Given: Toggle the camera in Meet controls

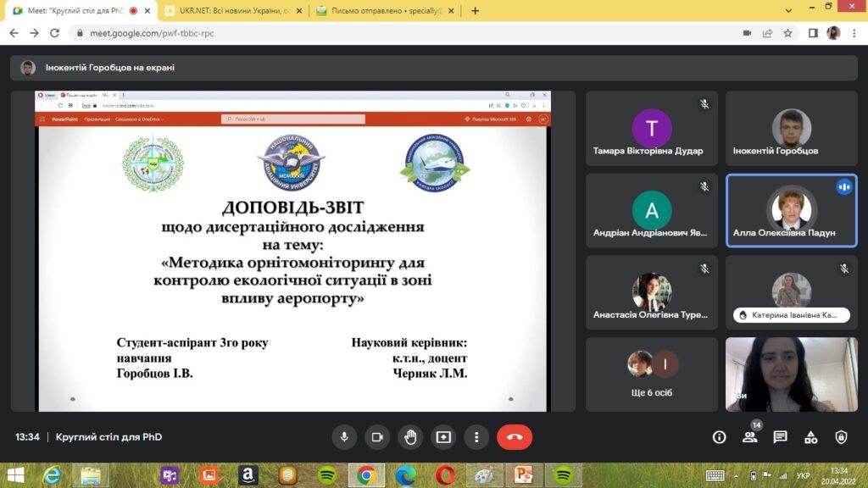Looking at the screenshot, I should point(377,437).
